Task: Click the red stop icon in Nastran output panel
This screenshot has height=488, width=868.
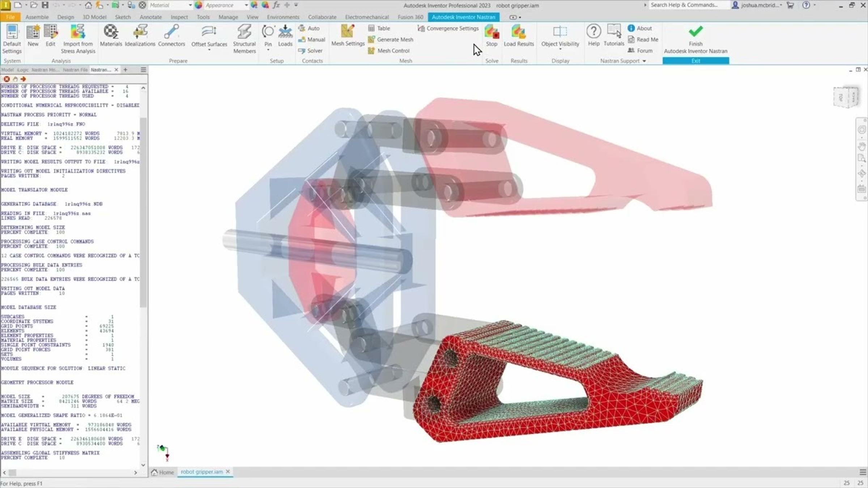Action: pyautogui.click(x=7, y=79)
